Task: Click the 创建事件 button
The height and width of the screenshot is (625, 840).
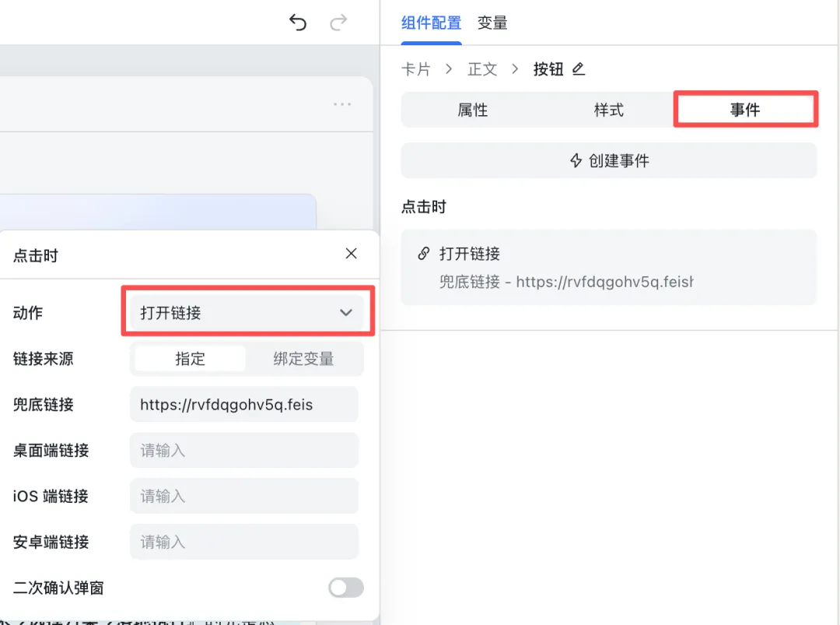Action: coord(609,160)
